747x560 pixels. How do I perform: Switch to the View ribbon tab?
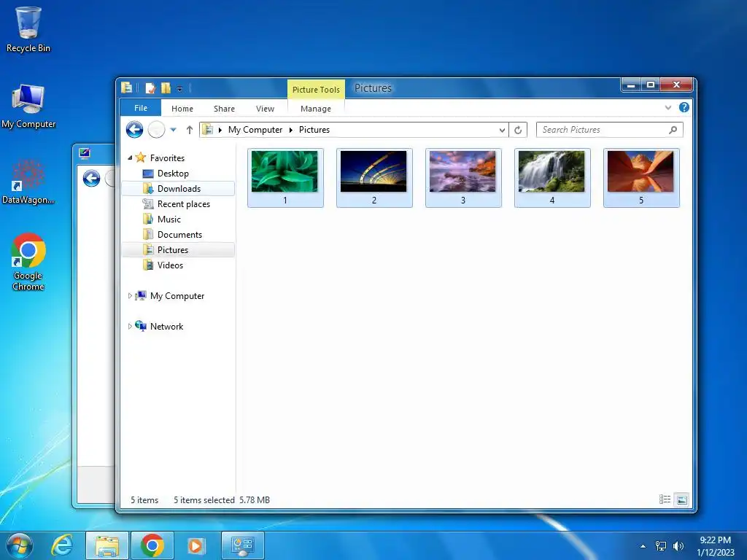(265, 109)
